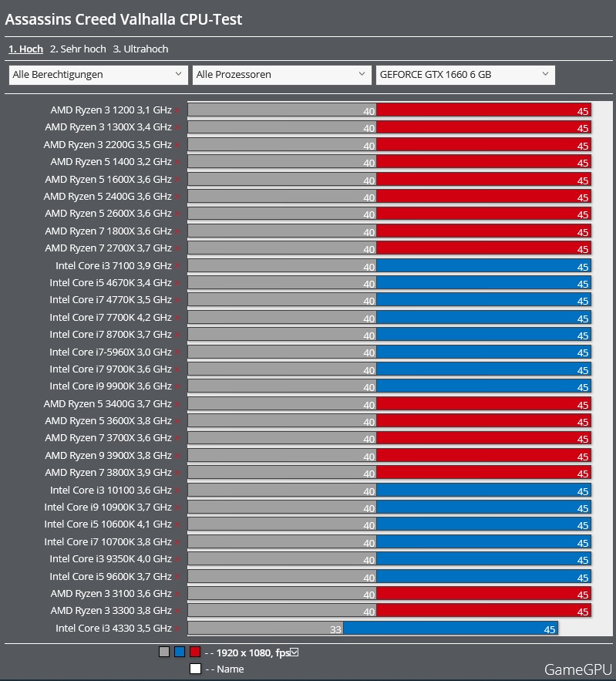Screen dimensions: 616x681
Task: Click the red legend color swatch
Action: [x=195, y=652]
